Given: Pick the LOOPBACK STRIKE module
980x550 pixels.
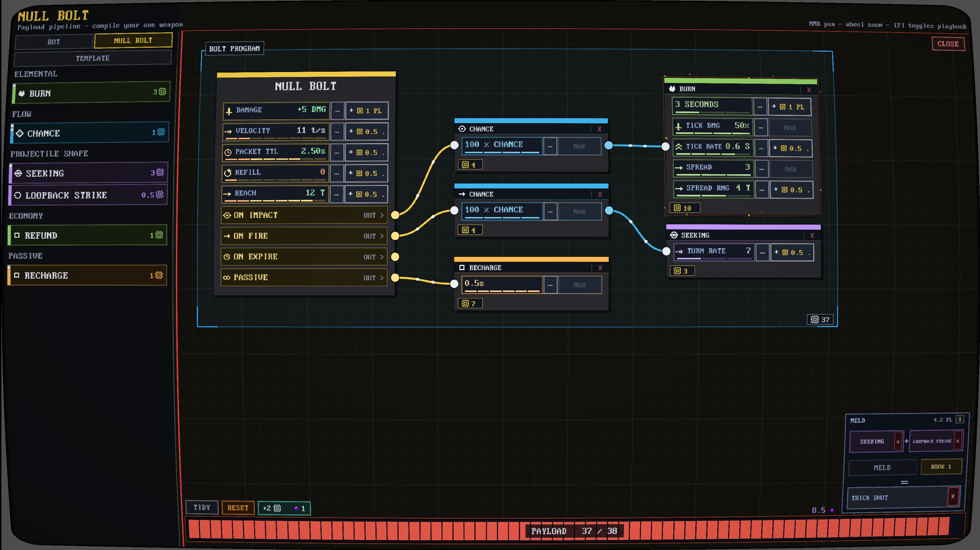Looking at the screenshot, I should point(88,195).
